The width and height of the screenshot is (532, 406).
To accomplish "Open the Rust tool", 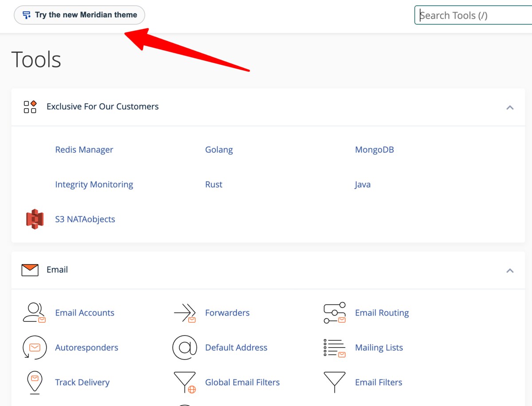I will tap(214, 184).
